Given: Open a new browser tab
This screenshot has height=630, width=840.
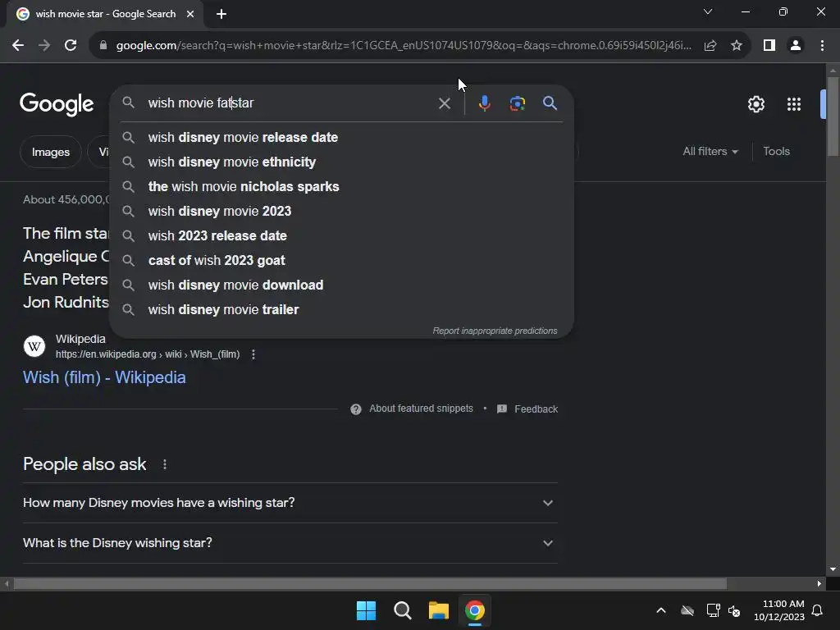Looking at the screenshot, I should point(221,14).
